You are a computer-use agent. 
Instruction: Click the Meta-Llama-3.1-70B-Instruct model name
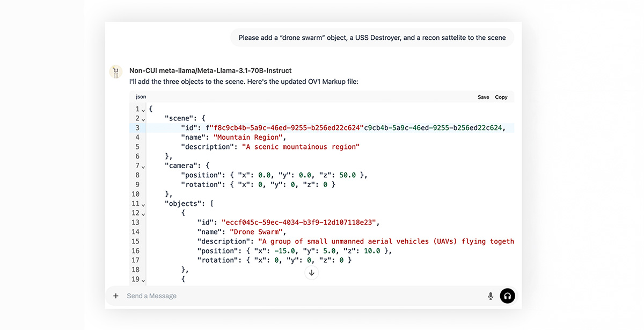(x=210, y=70)
